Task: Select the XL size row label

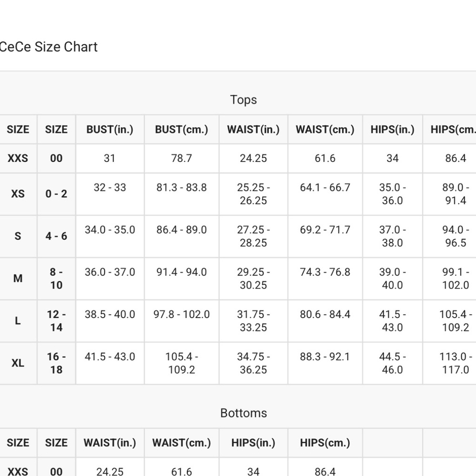Action: [x=18, y=363]
